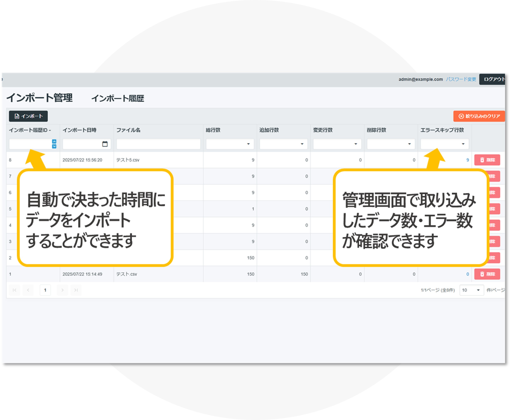Click the next page arrow icon
This screenshot has width=511, height=420.
pos(63,290)
